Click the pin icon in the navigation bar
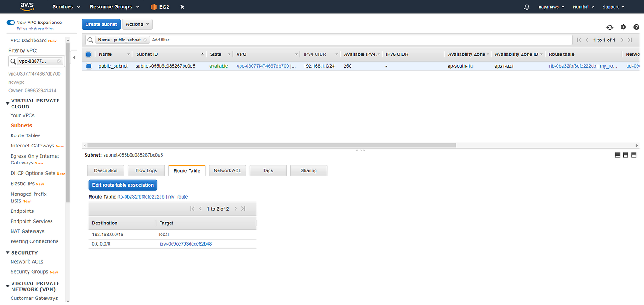This screenshot has width=644, height=305. coord(182,6)
